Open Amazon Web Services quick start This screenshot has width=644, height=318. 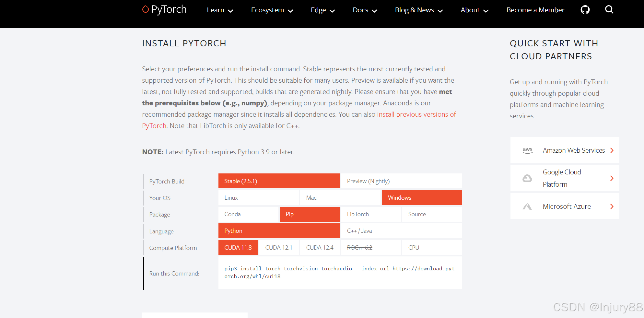coord(565,150)
